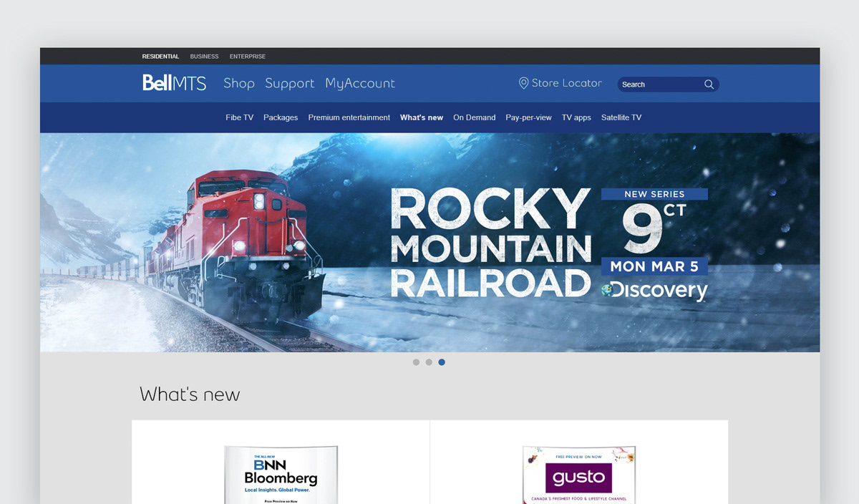Open the TV apps page

pos(576,117)
